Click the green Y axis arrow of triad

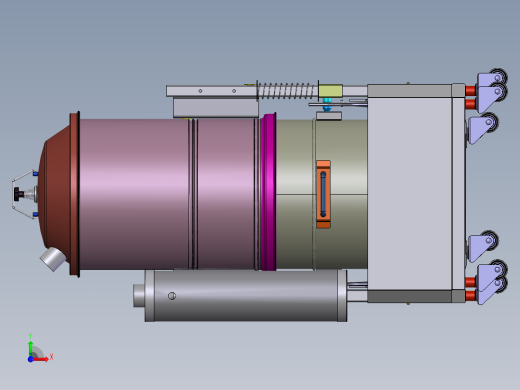click(31, 348)
